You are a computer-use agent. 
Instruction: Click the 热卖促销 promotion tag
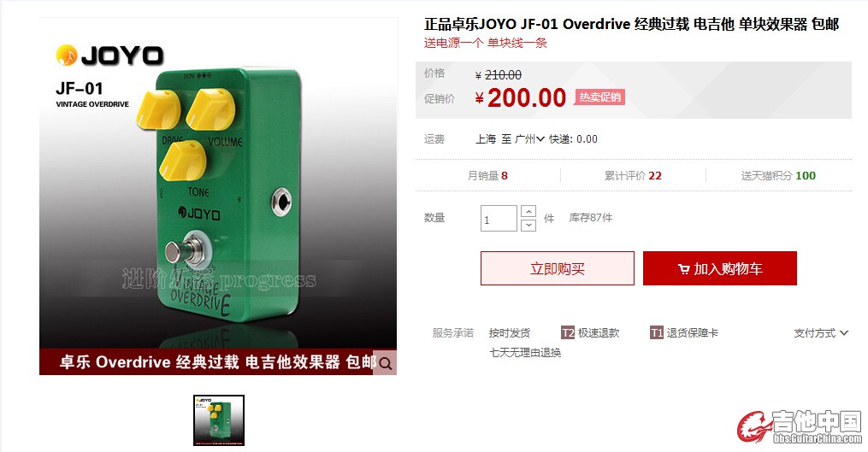pyautogui.click(x=599, y=97)
